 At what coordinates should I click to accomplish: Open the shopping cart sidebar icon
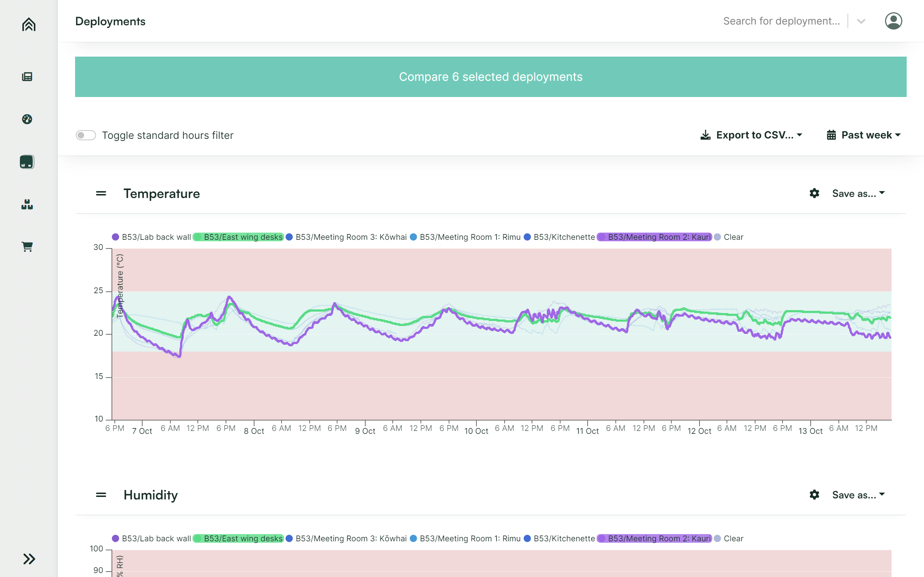[x=27, y=247]
